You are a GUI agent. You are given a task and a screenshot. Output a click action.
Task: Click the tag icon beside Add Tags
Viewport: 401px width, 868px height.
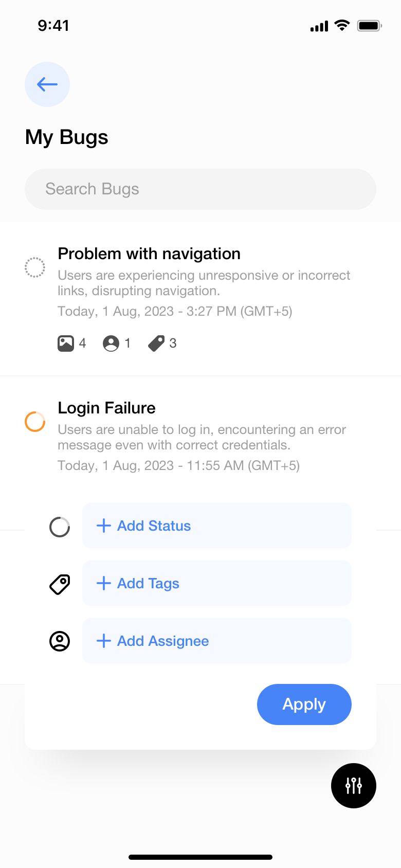[60, 584]
